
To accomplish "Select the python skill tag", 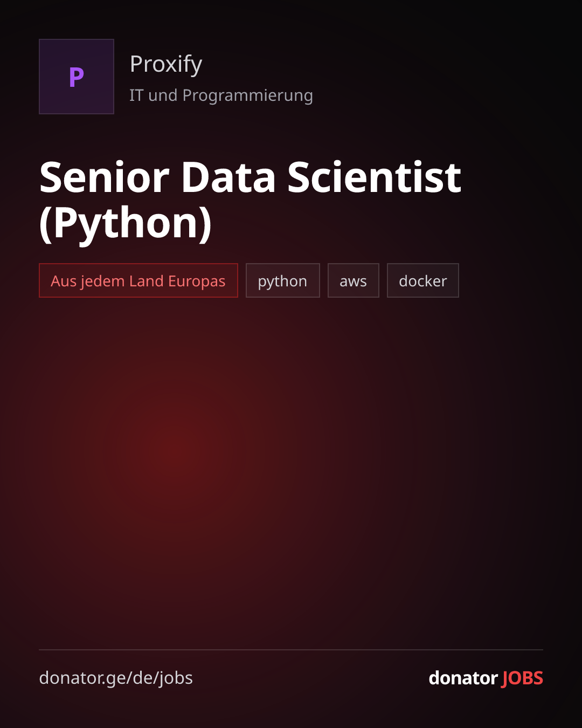I will pyautogui.click(x=283, y=280).
